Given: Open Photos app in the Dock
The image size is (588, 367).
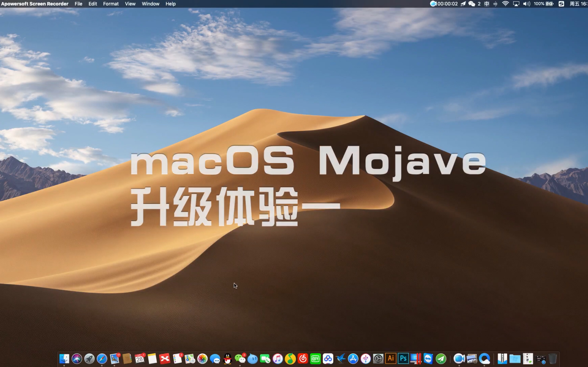Looking at the screenshot, I should 202,359.
